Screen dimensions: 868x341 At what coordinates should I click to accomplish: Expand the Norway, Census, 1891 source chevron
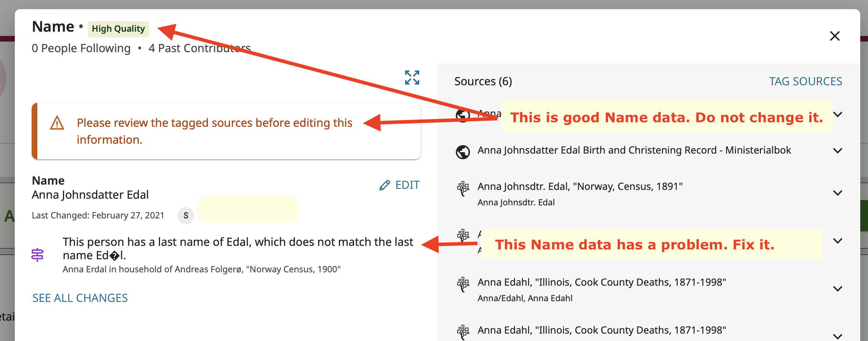click(838, 193)
